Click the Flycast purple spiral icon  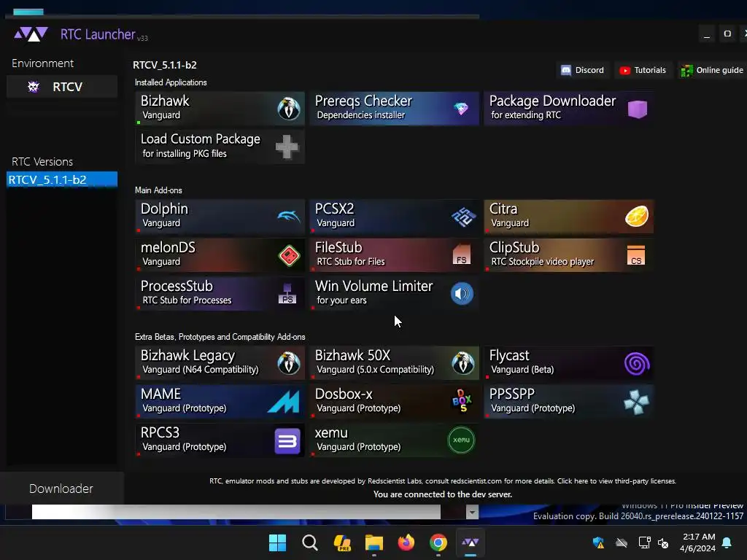(637, 364)
